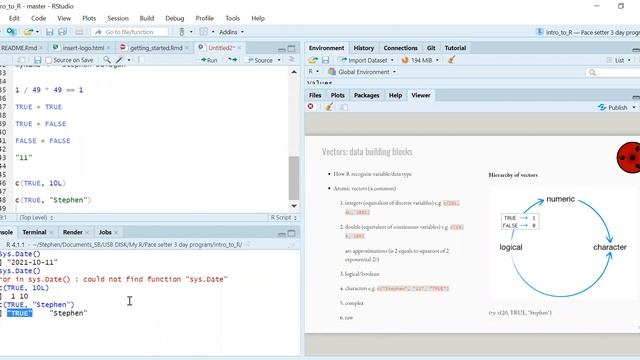Click the Go to file/function field
Screen dimensions: 640x360
(x=129, y=32)
